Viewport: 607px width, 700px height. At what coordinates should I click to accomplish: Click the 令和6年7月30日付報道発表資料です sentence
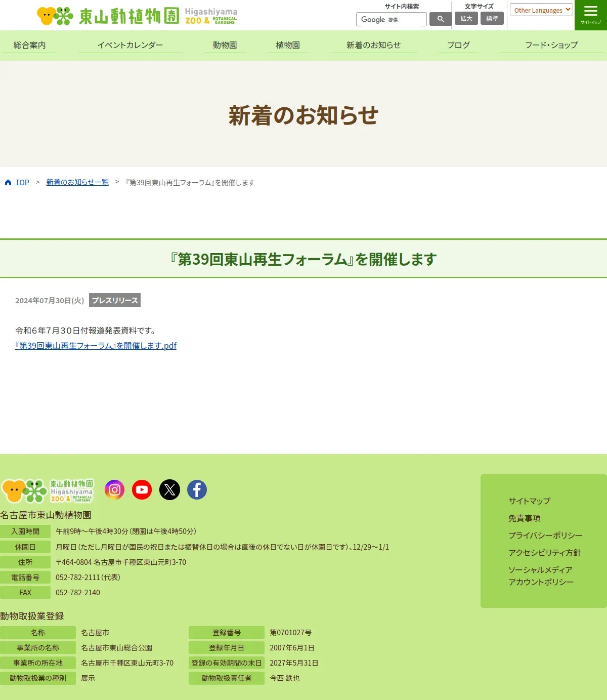pos(86,331)
